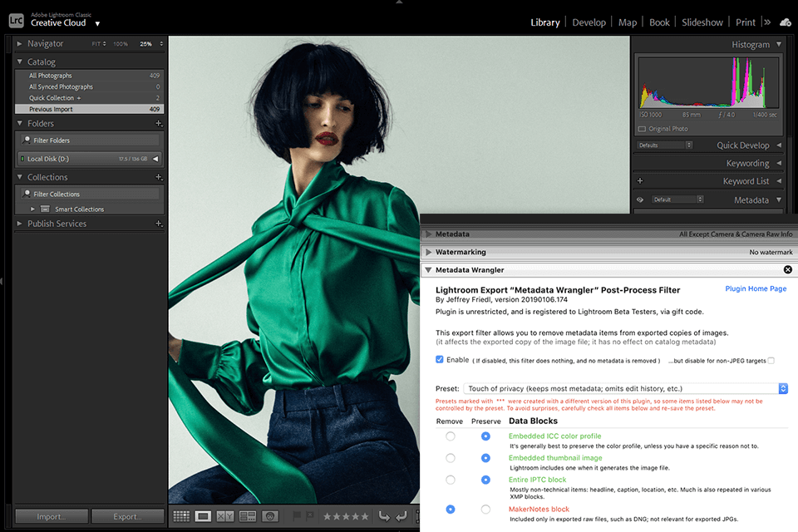Toggle the Original Photo checkbox

click(643, 129)
